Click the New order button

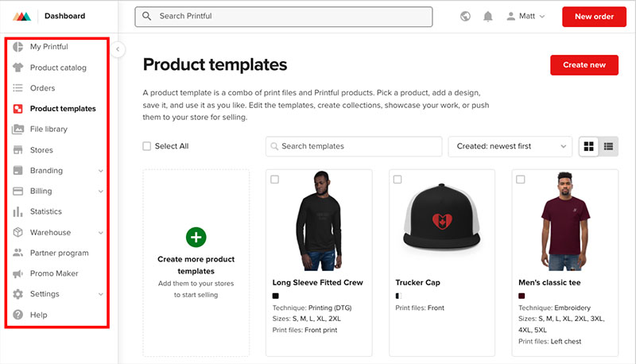click(594, 17)
